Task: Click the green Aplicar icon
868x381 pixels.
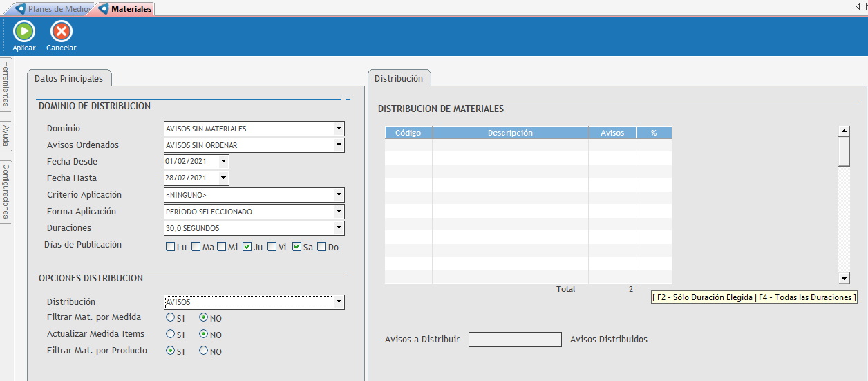Action: [x=24, y=32]
